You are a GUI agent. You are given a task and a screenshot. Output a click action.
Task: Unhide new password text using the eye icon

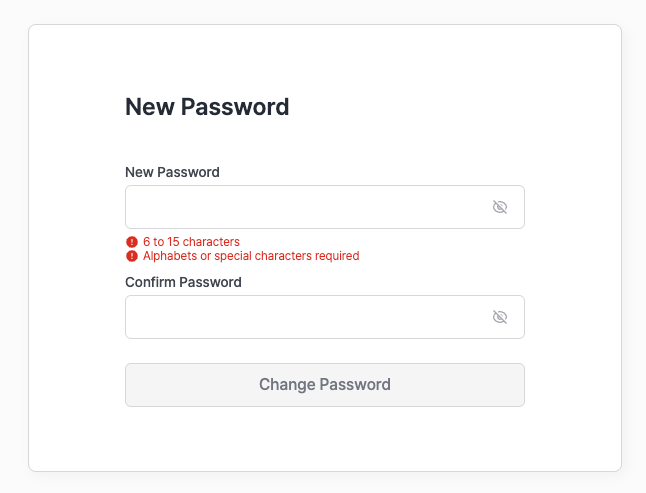[x=500, y=207]
